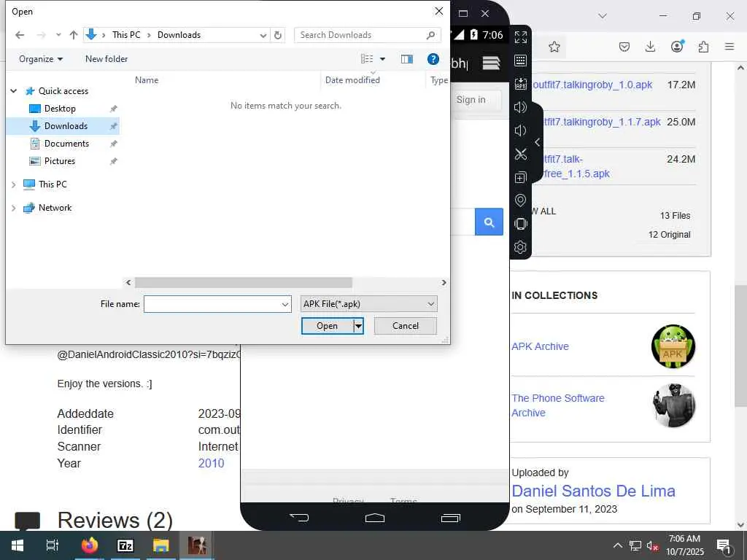Expand the Network tree node
The height and width of the screenshot is (560, 747).
14,208
